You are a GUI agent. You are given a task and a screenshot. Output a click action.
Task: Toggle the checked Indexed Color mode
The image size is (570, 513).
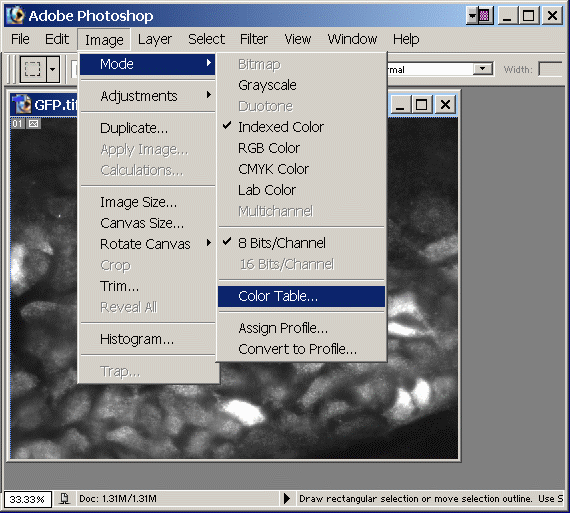pos(301,127)
